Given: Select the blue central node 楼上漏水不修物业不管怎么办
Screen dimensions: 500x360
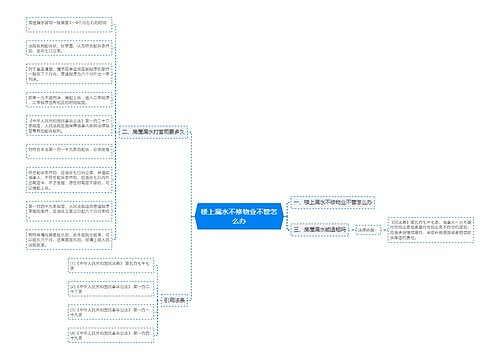Looking at the screenshot, I should pyautogui.click(x=239, y=216).
